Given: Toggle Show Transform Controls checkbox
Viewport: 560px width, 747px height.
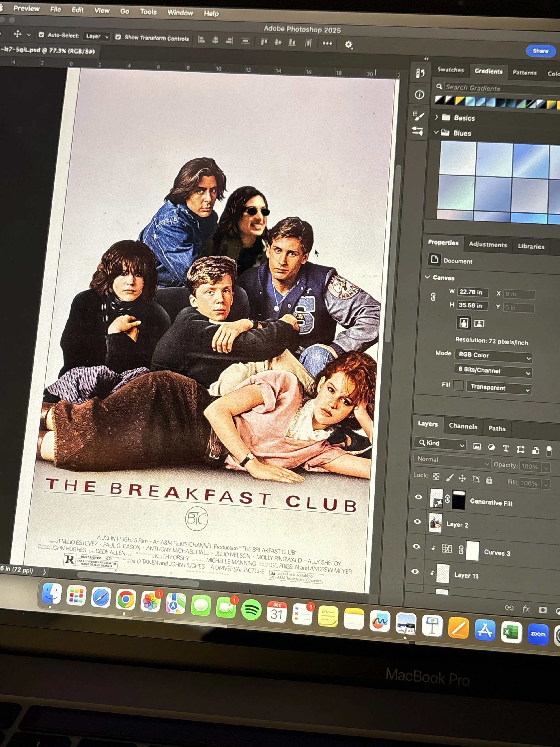Looking at the screenshot, I should click(118, 37).
